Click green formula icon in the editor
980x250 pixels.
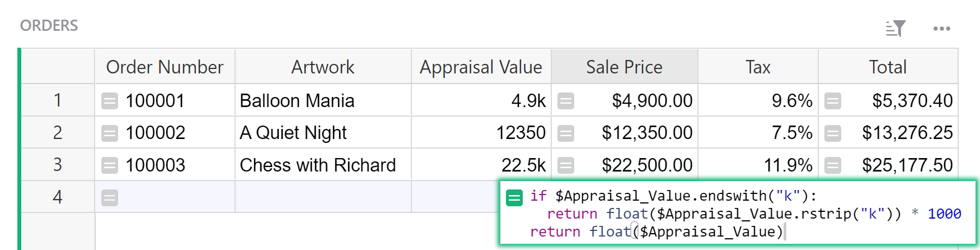514,197
